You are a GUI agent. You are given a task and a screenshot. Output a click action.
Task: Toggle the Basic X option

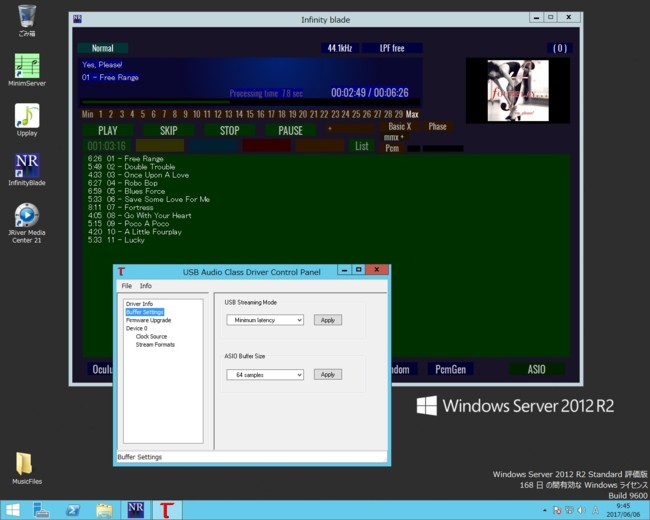coord(400,126)
